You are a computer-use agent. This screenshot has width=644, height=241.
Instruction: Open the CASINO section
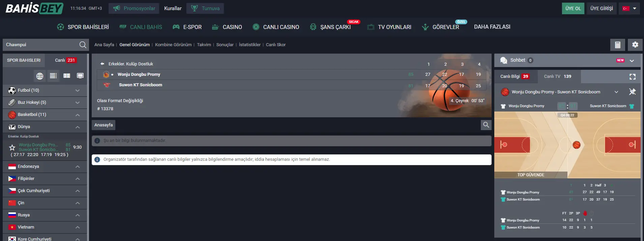point(227,27)
